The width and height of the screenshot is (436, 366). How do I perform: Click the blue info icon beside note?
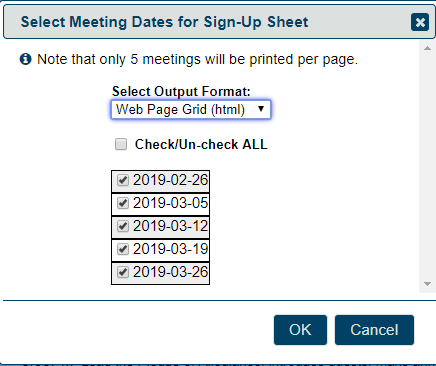tap(26, 59)
